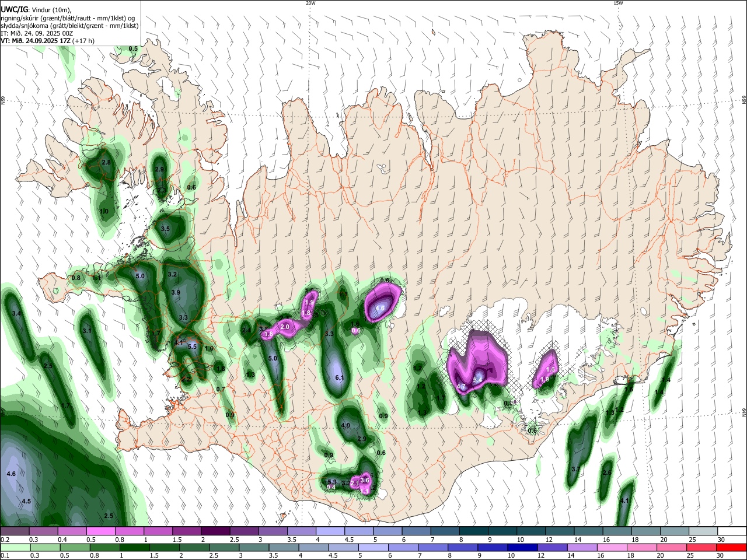The image size is (747, 560).
Task: Pick the dark teal 8 swatch in the snow scale
Action: click(474, 531)
